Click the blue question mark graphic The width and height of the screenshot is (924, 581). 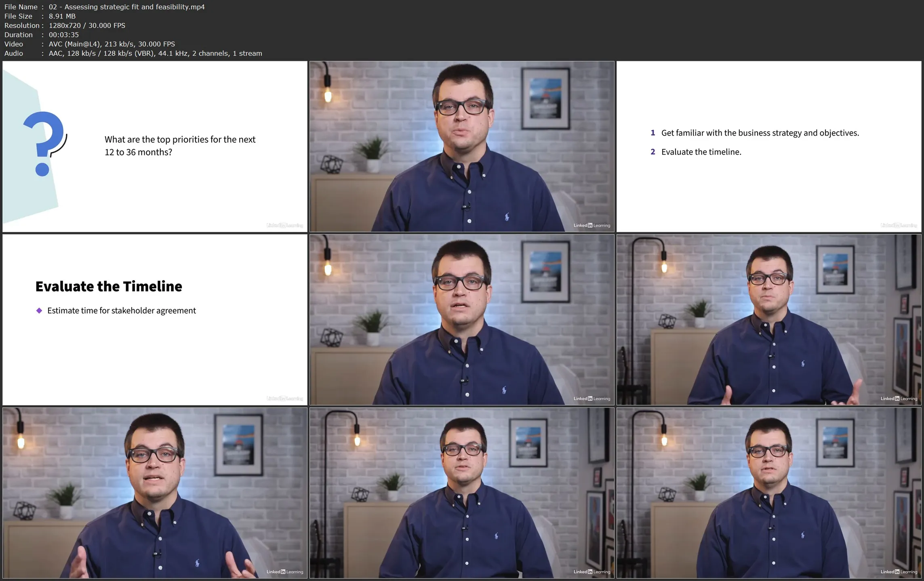(44, 143)
